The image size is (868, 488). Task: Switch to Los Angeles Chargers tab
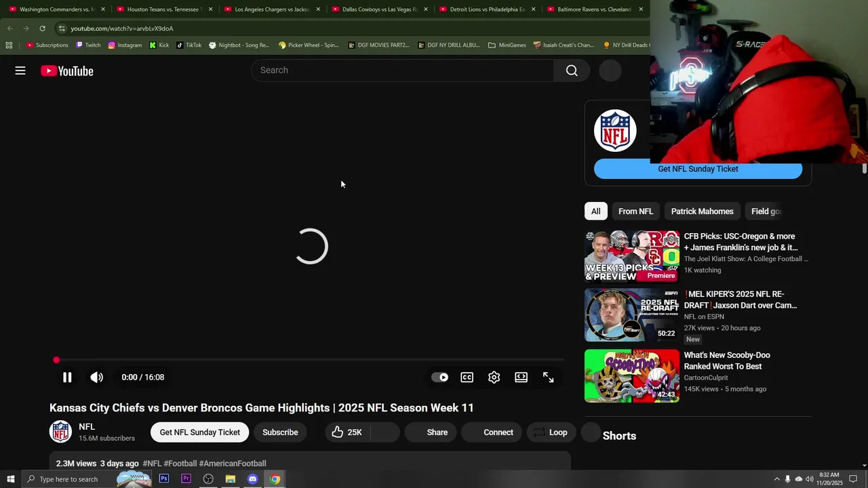[272, 9]
